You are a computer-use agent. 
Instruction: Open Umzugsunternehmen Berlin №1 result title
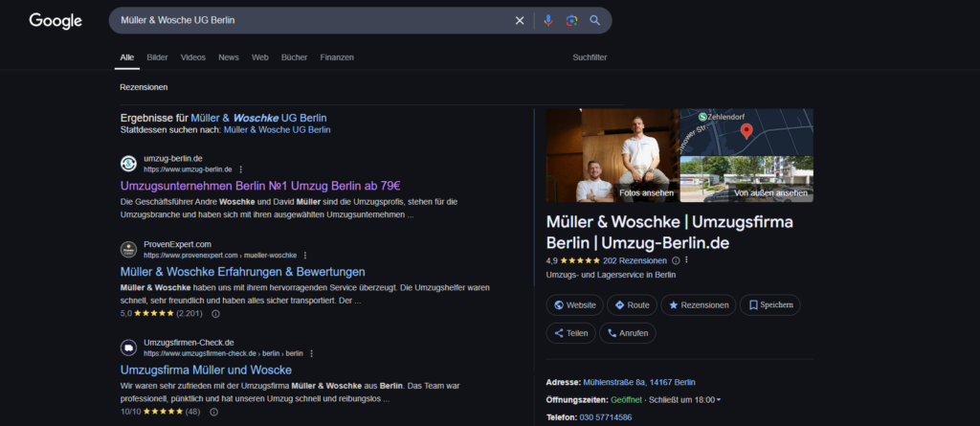[260, 186]
